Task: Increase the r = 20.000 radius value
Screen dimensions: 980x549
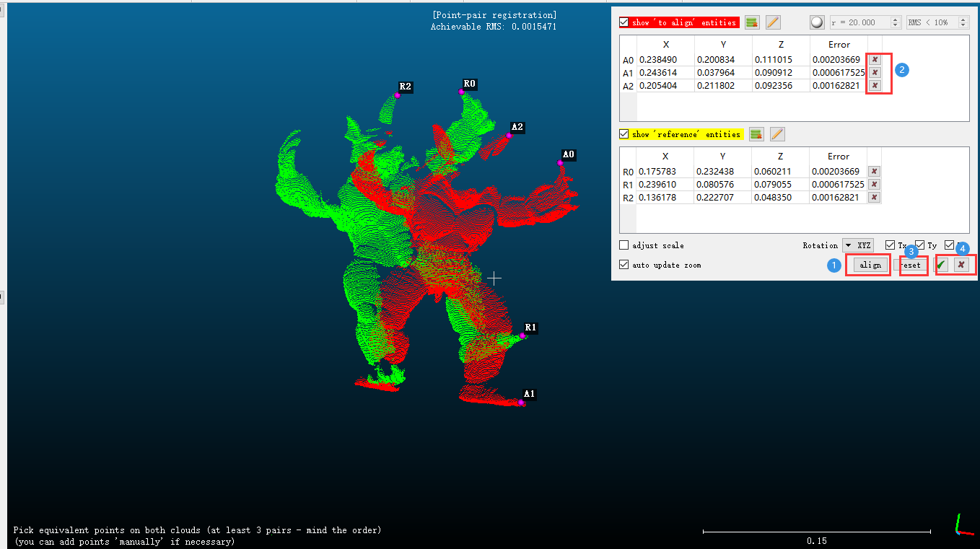Action: [896, 19]
